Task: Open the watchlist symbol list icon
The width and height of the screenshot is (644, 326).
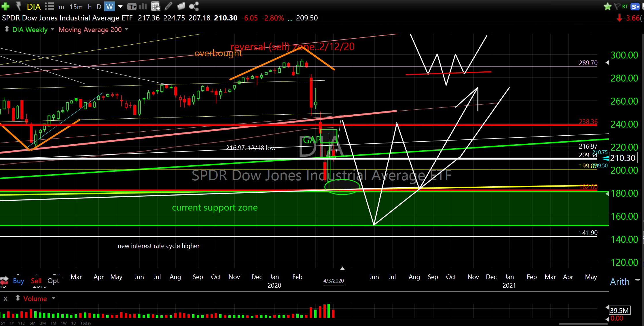Action: click(x=50, y=6)
